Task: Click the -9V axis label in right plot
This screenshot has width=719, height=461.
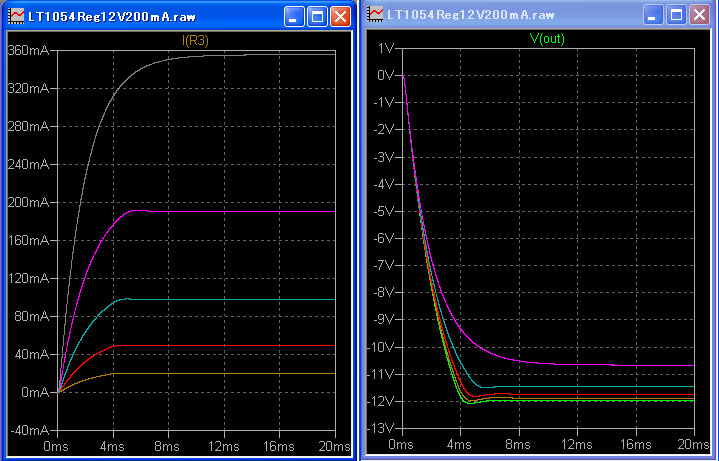Action: pyautogui.click(x=383, y=320)
